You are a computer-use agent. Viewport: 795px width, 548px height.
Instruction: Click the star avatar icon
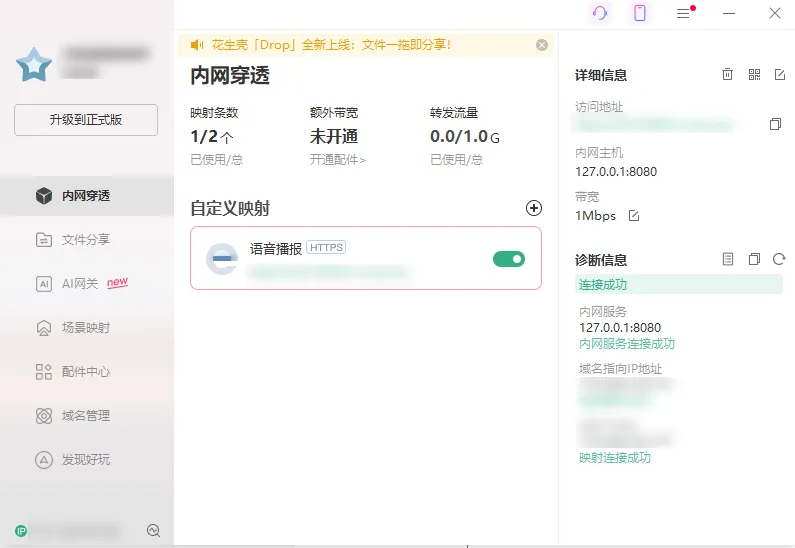(x=33, y=65)
